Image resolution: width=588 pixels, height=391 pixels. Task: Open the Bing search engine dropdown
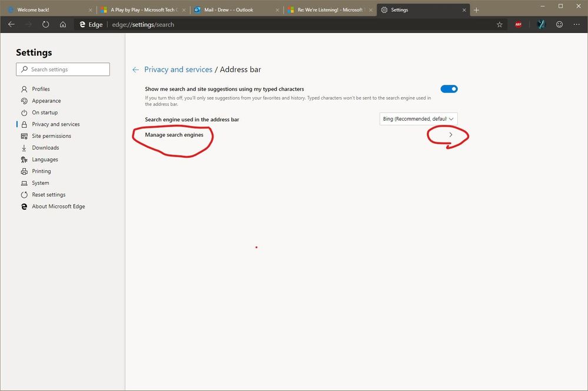[418, 119]
